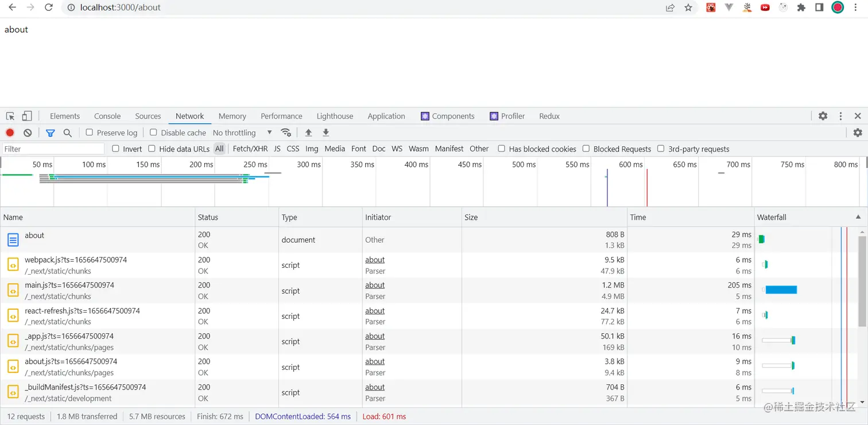Filter requests by CSS type

(293, 149)
